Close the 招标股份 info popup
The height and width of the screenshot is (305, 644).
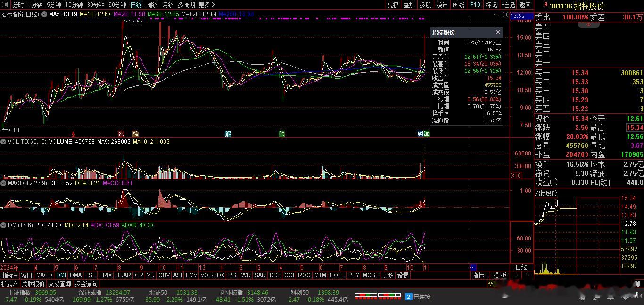[x=498, y=32]
